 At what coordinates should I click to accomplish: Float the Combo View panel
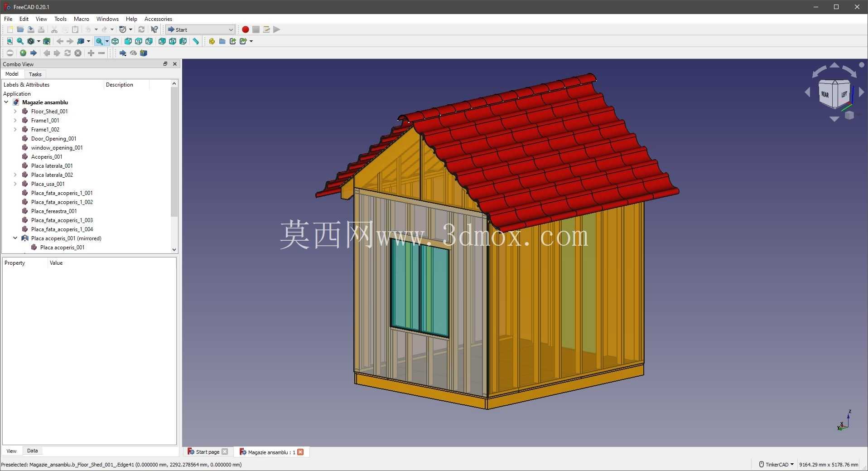tap(165, 64)
